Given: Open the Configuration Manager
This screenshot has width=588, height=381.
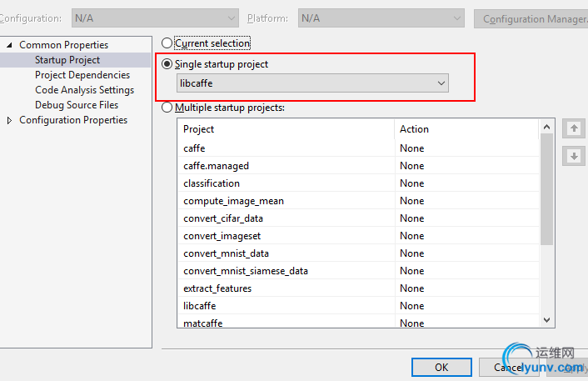Looking at the screenshot, I should pyautogui.click(x=529, y=18).
